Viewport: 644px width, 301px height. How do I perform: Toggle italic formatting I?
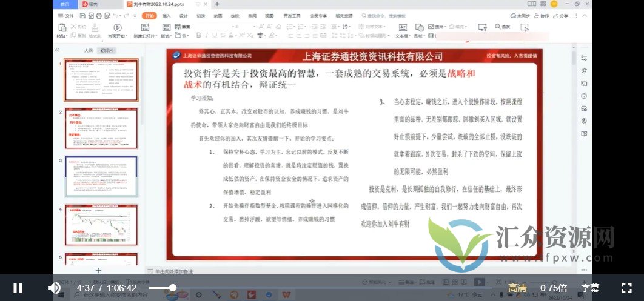click(207, 35)
